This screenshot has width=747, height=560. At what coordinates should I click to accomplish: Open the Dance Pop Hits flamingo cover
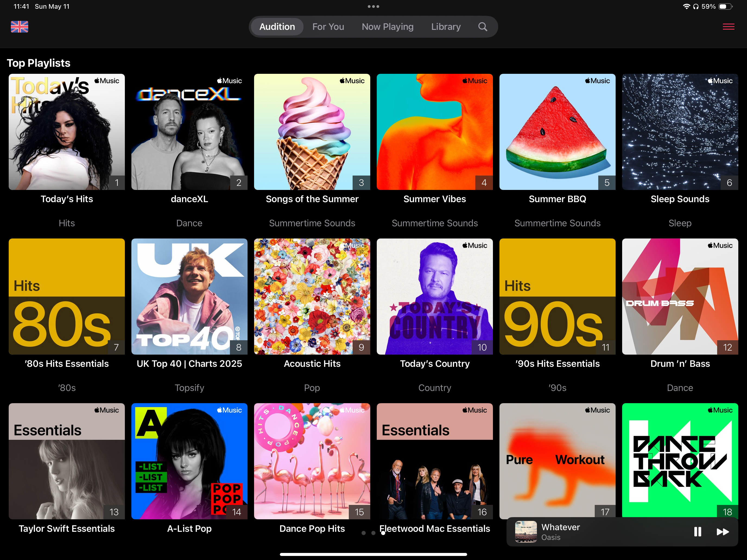[312, 461]
